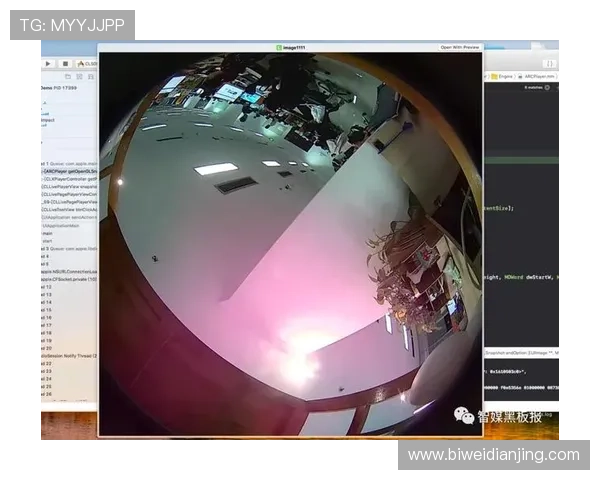Select AudioSession Notify Thread row

click(70, 356)
